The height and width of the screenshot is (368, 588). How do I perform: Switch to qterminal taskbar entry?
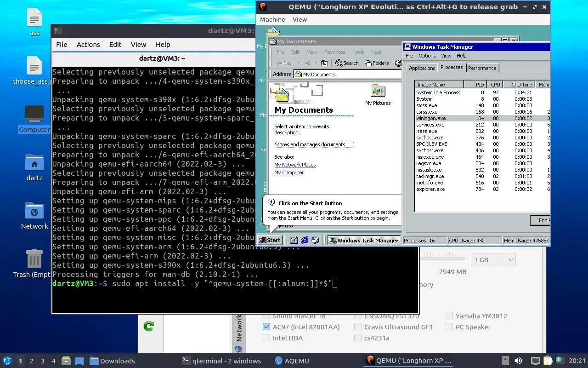(x=221, y=361)
